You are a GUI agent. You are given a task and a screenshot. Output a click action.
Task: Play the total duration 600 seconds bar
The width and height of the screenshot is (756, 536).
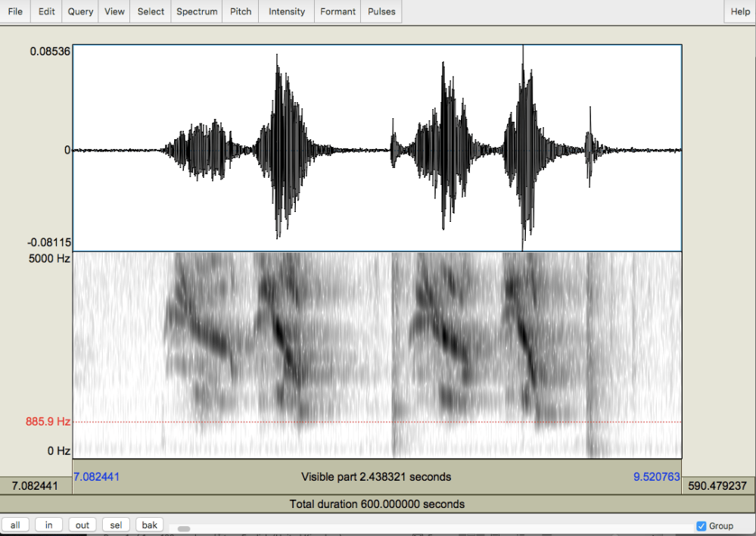[376, 504]
